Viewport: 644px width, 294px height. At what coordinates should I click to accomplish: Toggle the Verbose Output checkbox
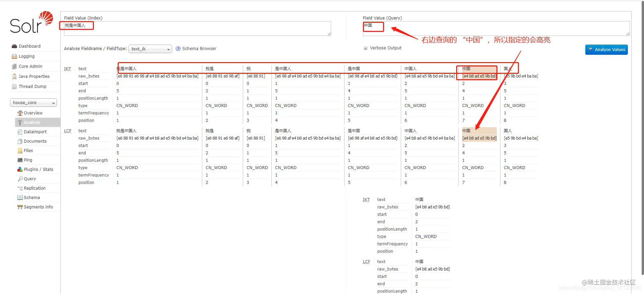[366, 48]
